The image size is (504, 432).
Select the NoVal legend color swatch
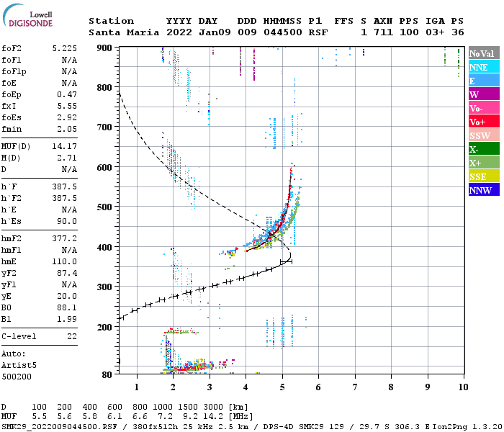coord(484,53)
